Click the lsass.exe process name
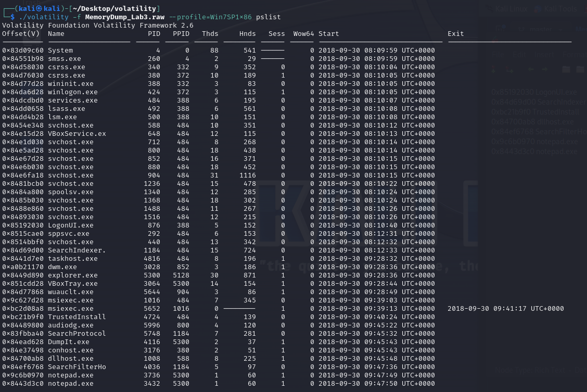The image size is (587, 392). 67,109
